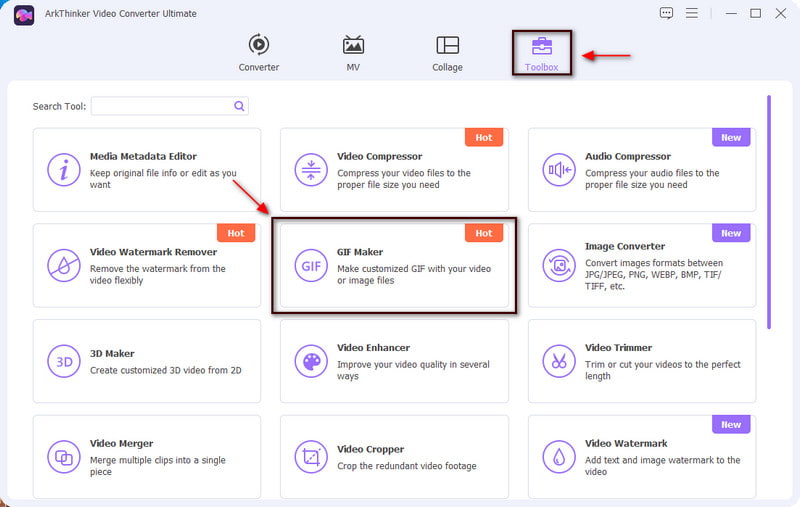Click the Video Compressor icon
800x507 pixels.
click(x=311, y=170)
